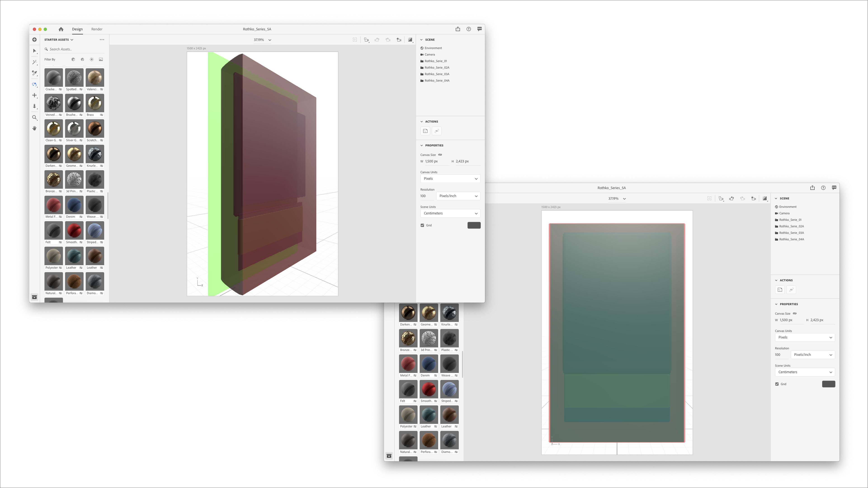The height and width of the screenshot is (488, 868).
Task: Click grid color swatch in front window
Action: point(474,225)
